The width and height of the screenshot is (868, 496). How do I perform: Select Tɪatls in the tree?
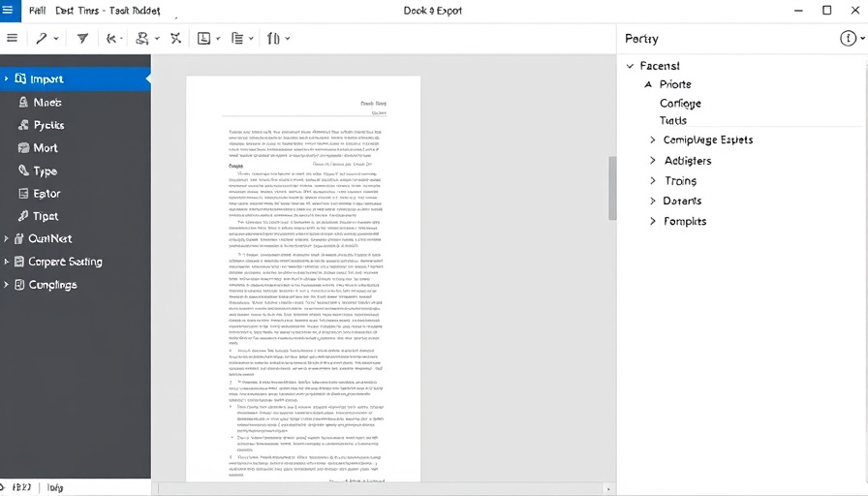pos(673,121)
